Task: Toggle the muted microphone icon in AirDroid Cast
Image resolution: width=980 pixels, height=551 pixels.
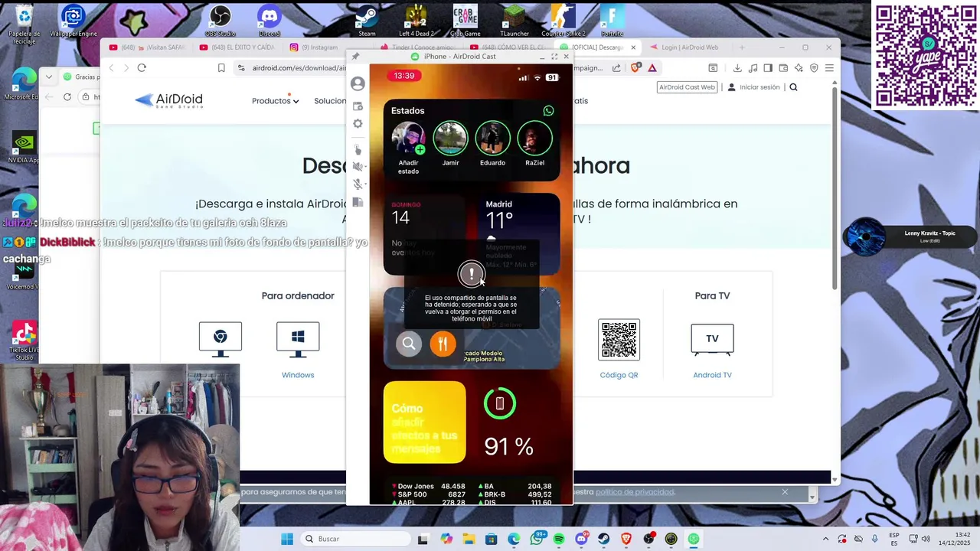Action: click(x=356, y=184)
